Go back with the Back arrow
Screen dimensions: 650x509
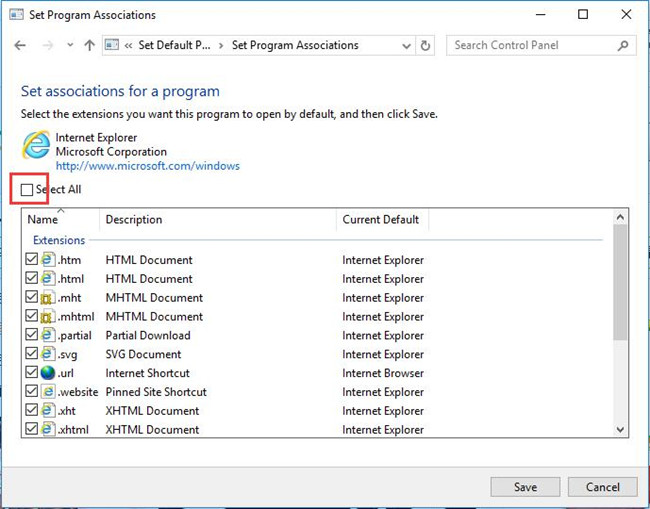[x=20, y=45]
